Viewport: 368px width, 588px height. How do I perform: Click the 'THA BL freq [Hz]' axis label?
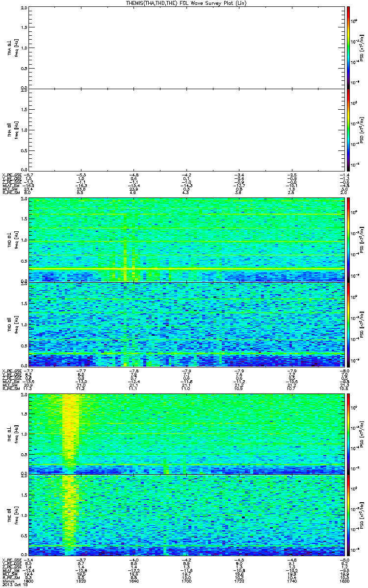coord(13,48)
